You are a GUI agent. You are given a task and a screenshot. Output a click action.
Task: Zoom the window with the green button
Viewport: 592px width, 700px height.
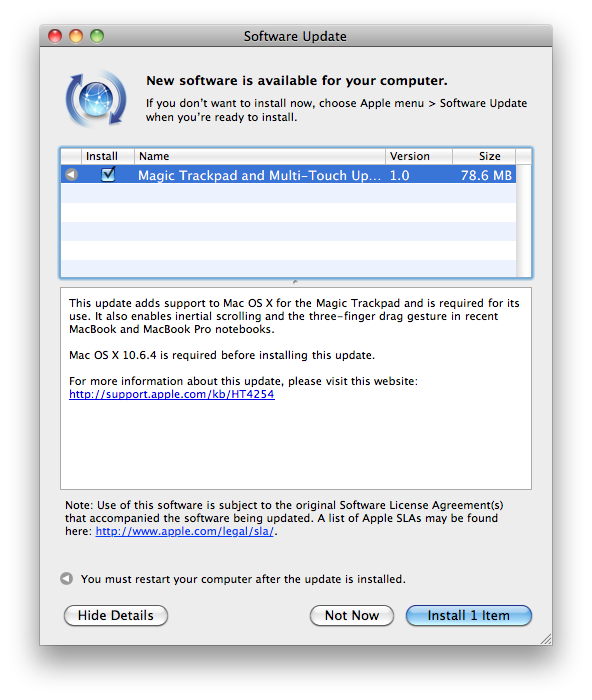[x=97, y=36]
